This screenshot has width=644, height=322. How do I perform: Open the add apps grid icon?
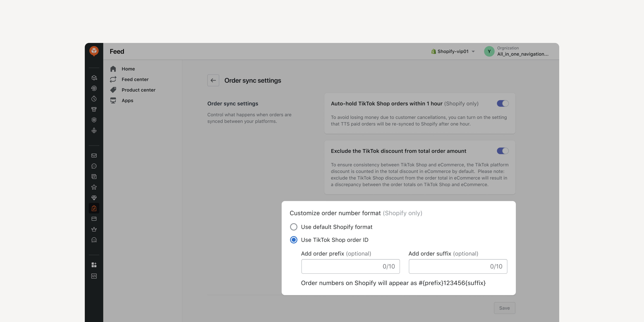pyautogui.click(x=94, y=265)
